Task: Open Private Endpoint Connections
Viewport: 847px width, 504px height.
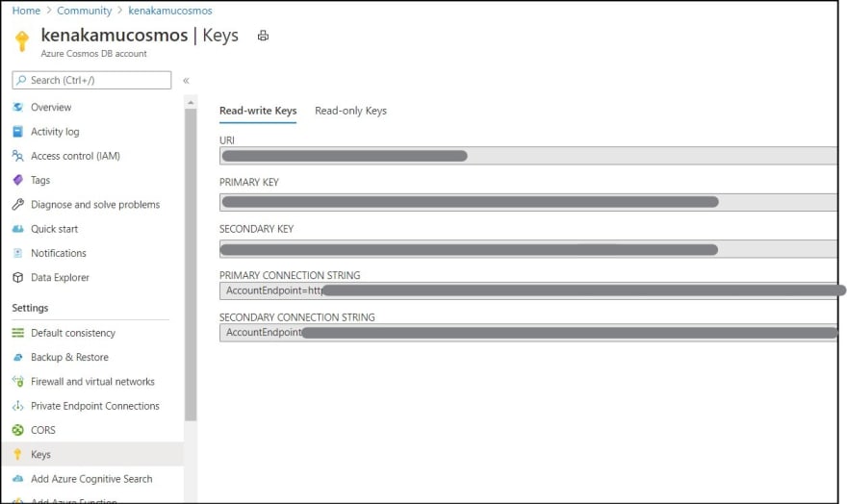Action: pos(95,406)
